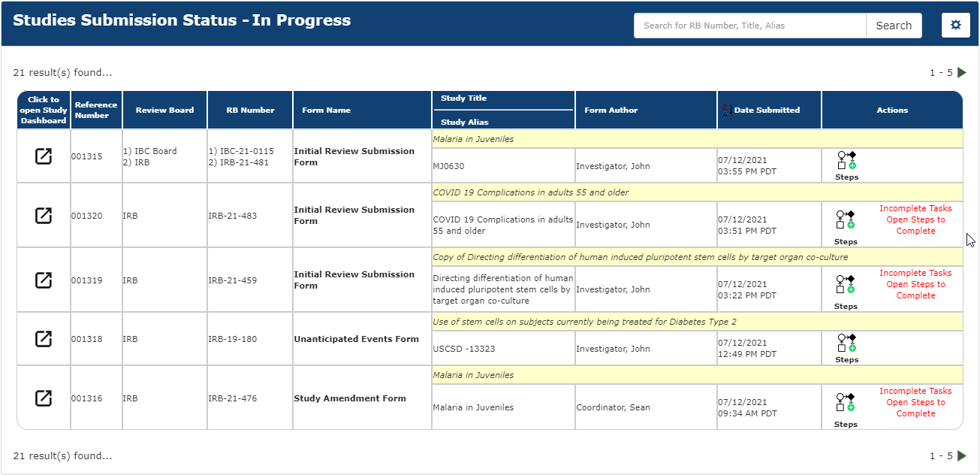Open Study Dashboard for reference 001315

[44, 156]
